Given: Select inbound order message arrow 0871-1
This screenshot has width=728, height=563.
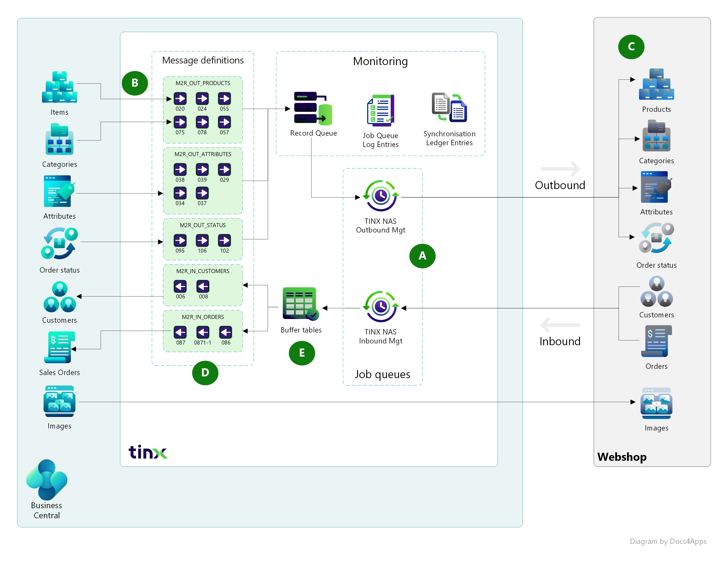Looking at the screenshot, I should (x=203, y=332).
